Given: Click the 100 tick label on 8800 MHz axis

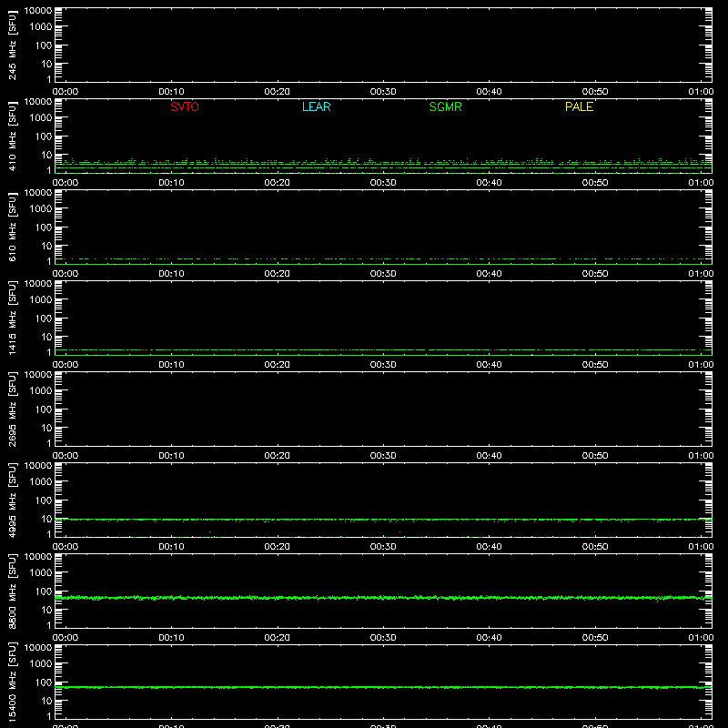Looking at the screenshot, I should coord(44,591).
